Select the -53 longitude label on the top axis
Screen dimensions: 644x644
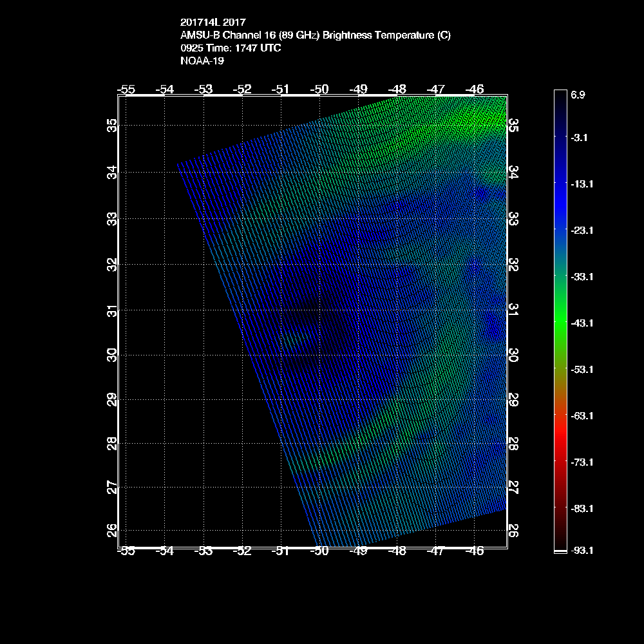coord(204,89)
